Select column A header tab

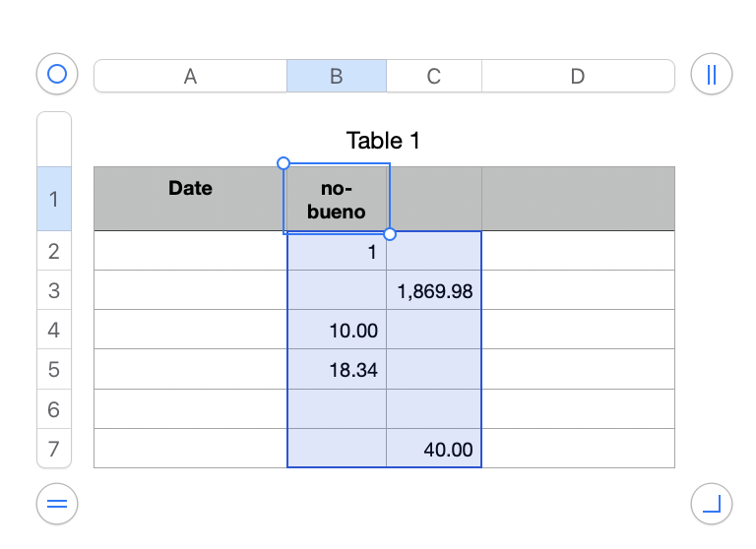[190, 77]
